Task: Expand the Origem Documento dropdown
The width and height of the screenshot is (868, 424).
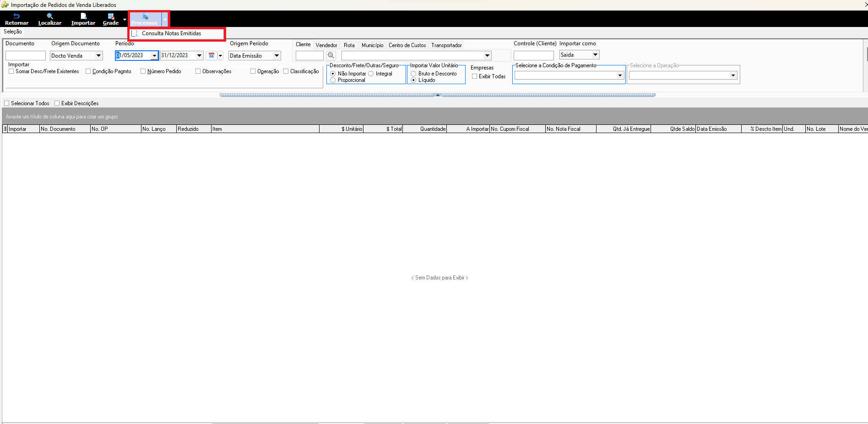Action: [98, 55]
